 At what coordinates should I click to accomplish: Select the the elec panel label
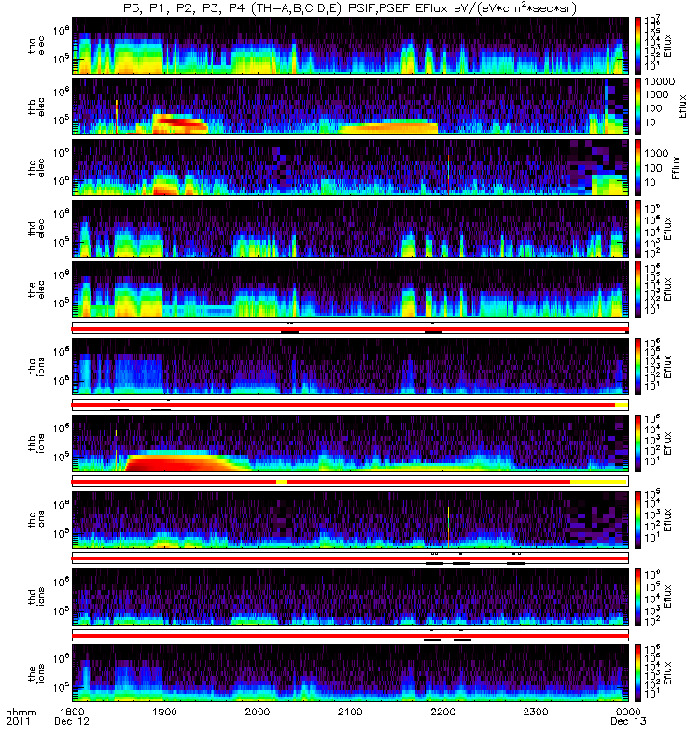pos(36,289)
